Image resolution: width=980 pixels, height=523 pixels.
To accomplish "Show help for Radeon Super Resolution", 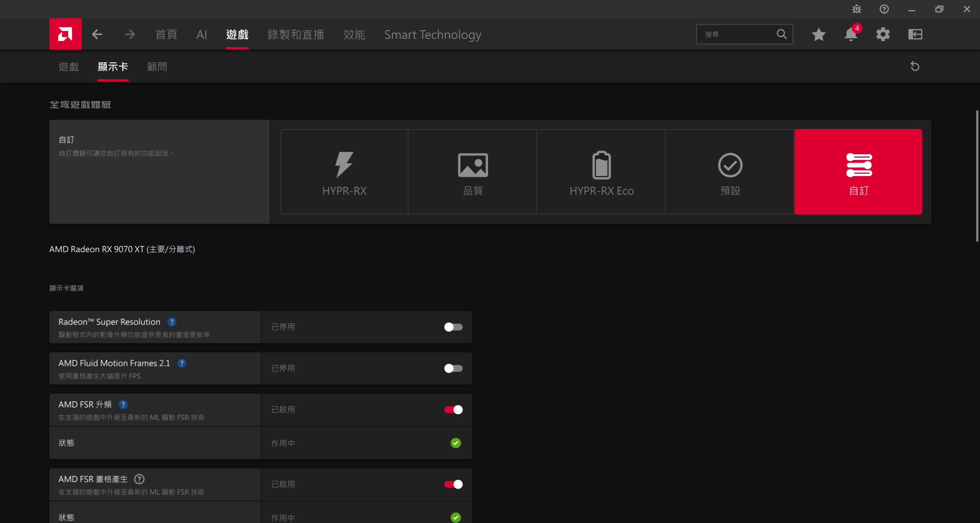I will 172,322.
